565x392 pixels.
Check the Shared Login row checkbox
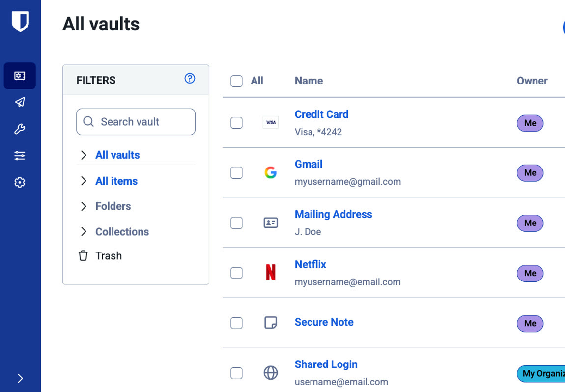point(236,373)
